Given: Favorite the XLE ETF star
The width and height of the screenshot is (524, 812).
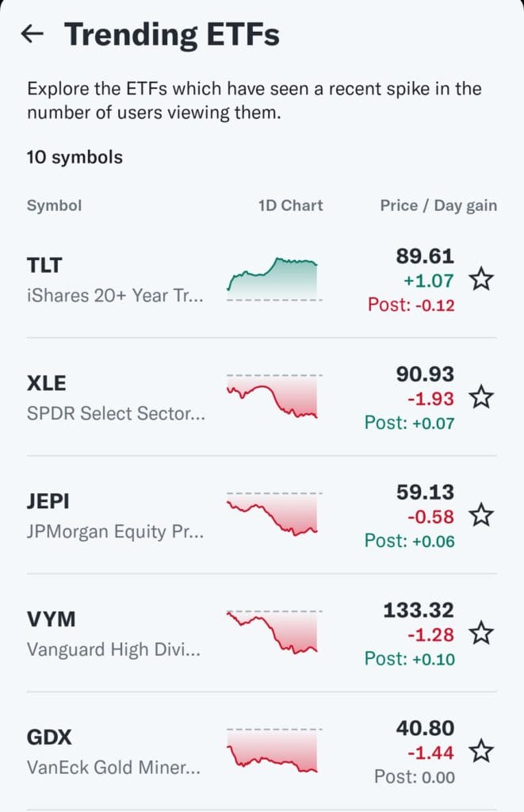Looking at the screenshot, I should [x=481, y=396].
